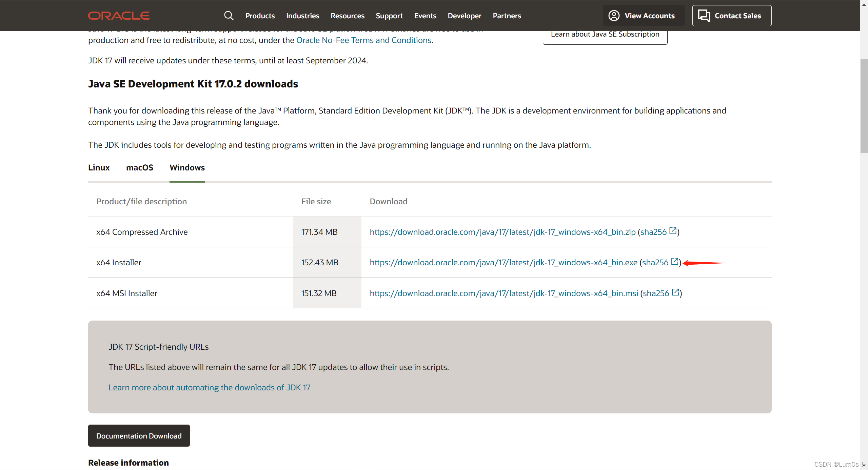Expand the Support navigation menu
Image resolution: width=868 pixels, height=470 pixels.
click(389, 16)
